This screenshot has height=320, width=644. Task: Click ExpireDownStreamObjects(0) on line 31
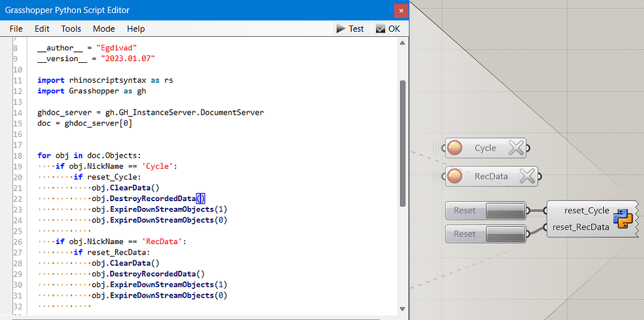click(169, 295)
